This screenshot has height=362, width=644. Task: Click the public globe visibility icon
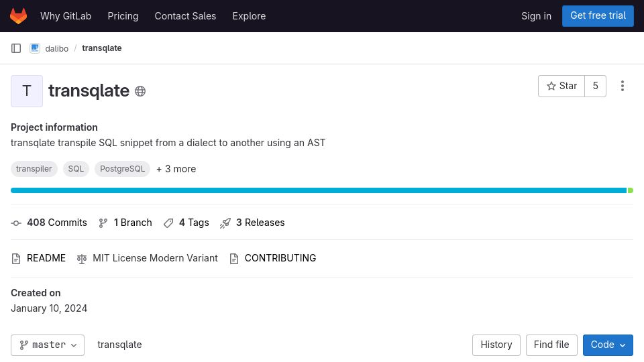(140, 91)
